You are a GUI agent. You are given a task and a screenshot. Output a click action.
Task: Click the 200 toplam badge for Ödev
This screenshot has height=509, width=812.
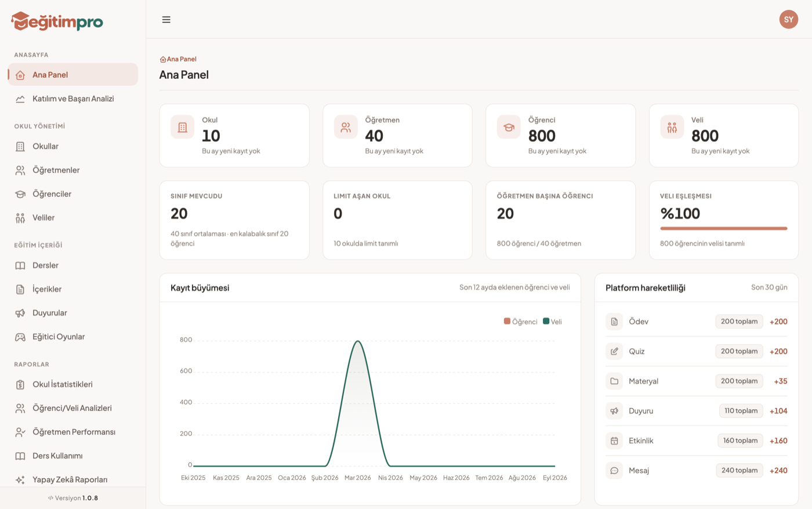pyautogui.click(x=739, y=322)
